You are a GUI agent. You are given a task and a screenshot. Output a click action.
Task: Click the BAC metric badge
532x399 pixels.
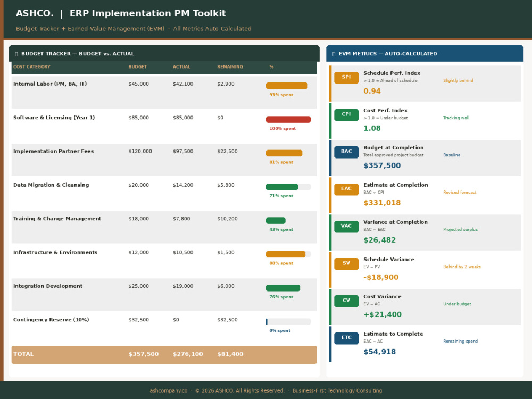346,152
